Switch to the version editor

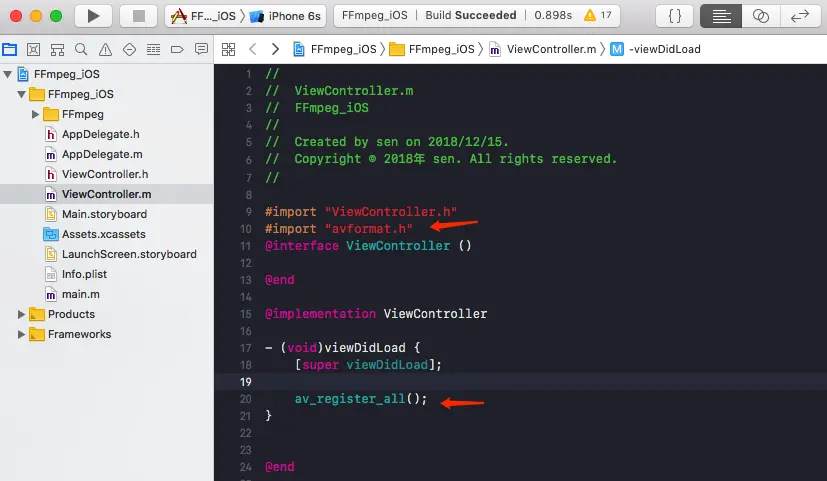800,16
